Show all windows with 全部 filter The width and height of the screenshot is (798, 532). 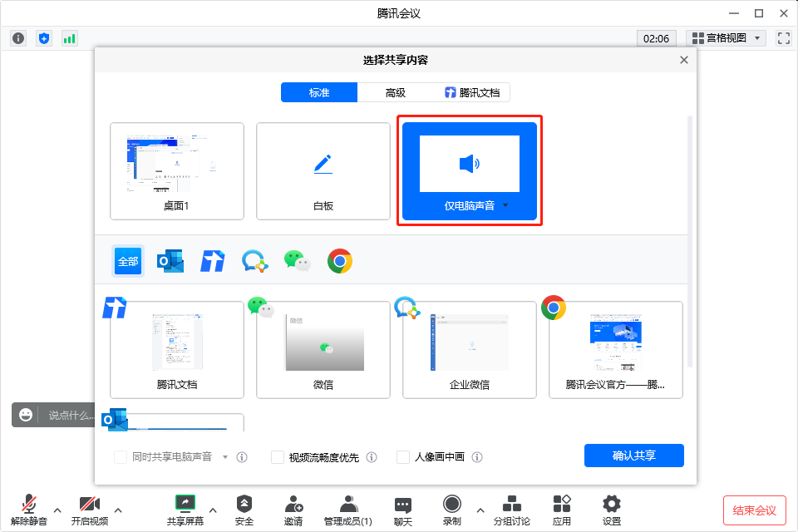click(128, 261)
